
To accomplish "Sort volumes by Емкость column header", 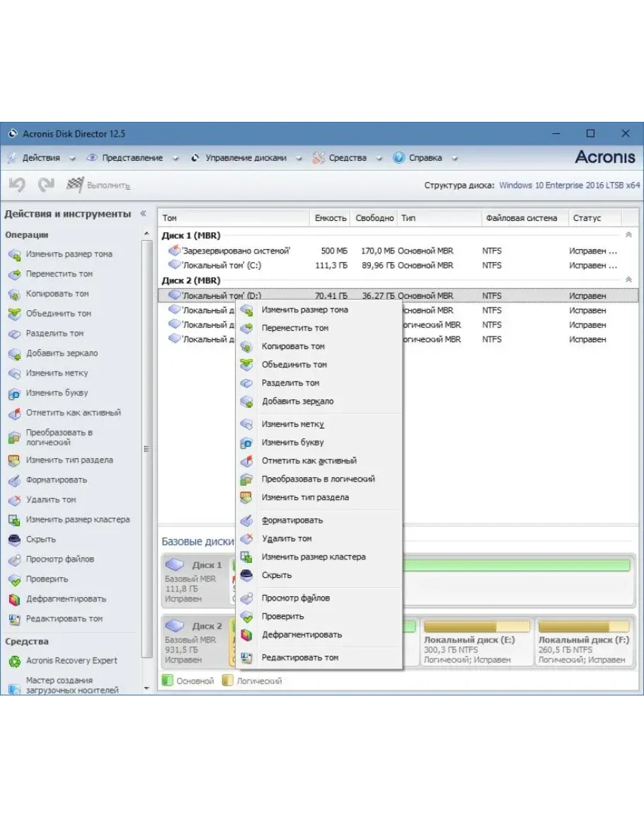I will point(330,218).
